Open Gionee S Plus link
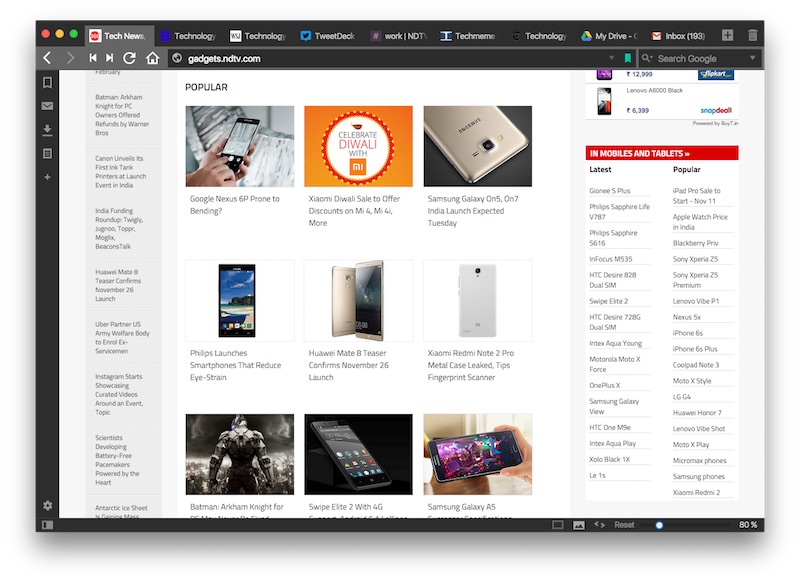Screen dimensions: 800x583 pos(610,191)
